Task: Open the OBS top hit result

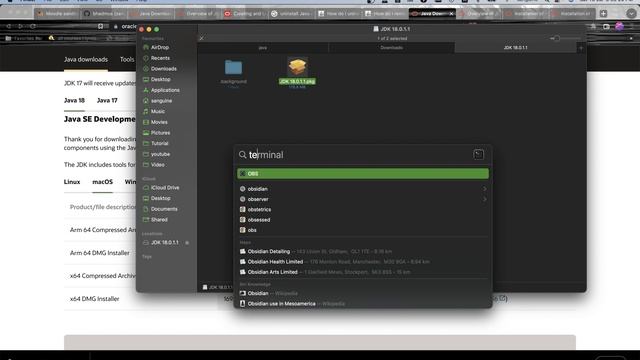Action: [x=363, y=173]
